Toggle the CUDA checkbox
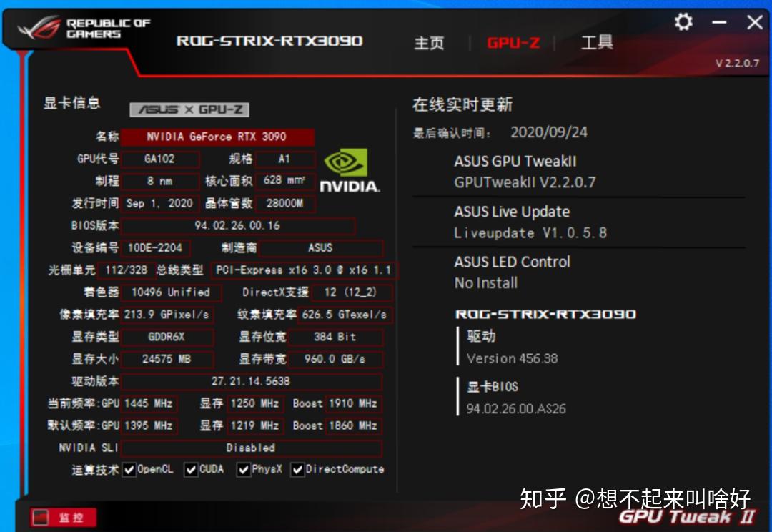The image size is (772, 532). point(191,470)
